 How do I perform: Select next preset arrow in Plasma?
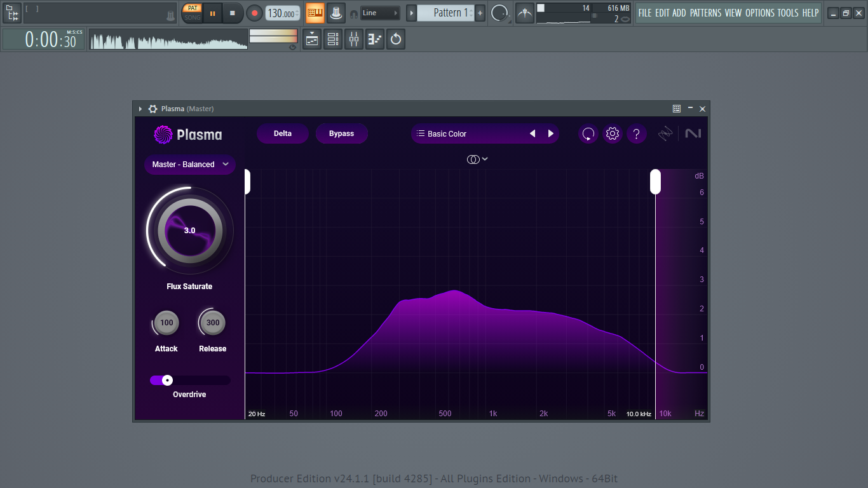551,134
